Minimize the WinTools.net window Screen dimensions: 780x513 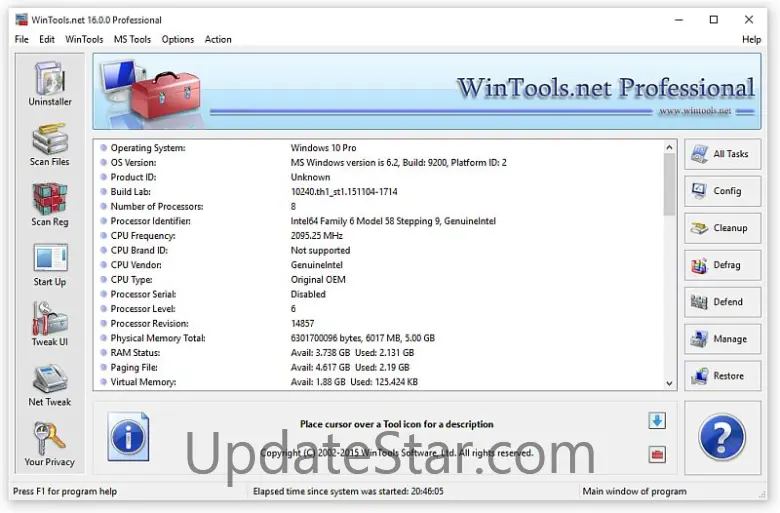(x=679, y=20)
